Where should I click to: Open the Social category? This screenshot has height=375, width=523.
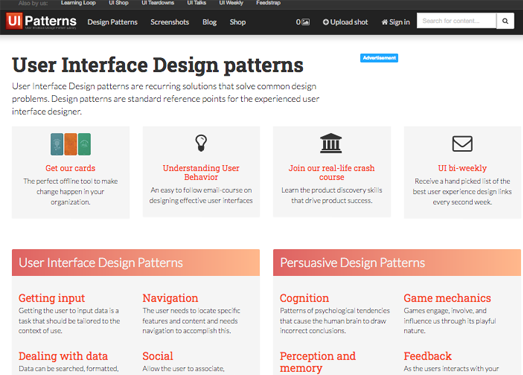pos(158,356)
